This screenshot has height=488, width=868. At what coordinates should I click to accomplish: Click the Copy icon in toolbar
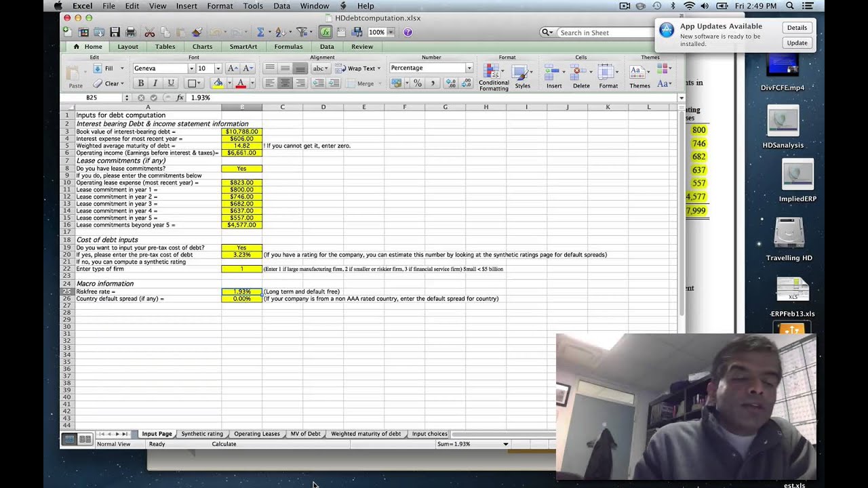pos(165,32)
